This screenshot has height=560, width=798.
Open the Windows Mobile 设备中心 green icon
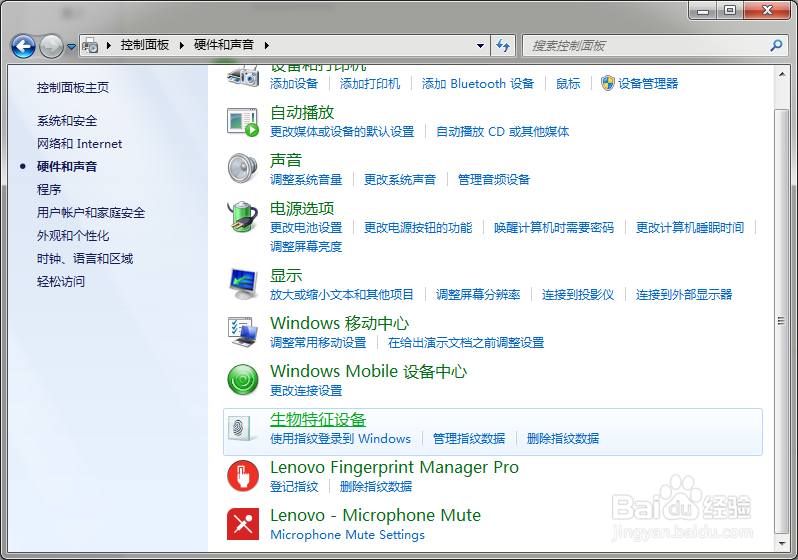tap(243, 380)
